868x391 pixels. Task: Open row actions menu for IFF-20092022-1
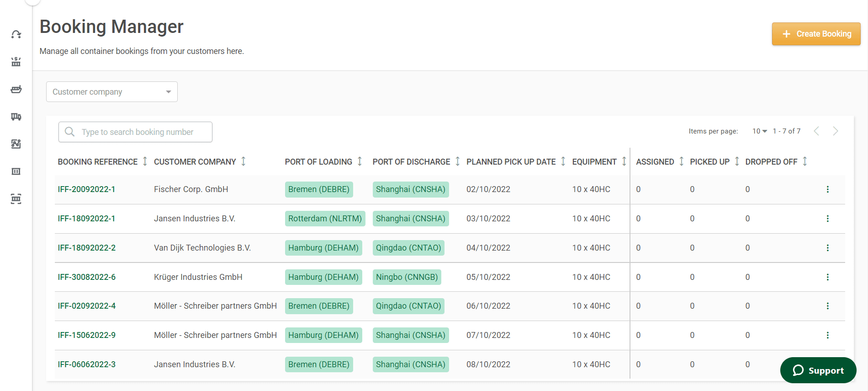(827, 189)
